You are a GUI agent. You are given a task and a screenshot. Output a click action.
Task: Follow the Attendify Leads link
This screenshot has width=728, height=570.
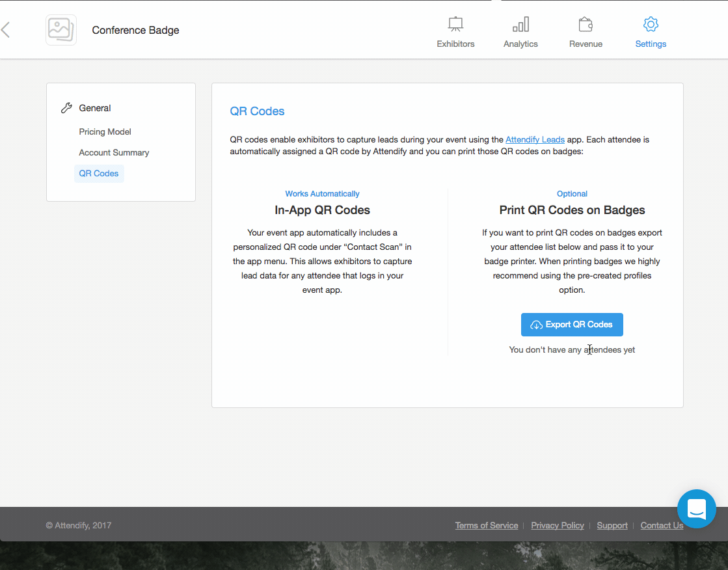535,139
